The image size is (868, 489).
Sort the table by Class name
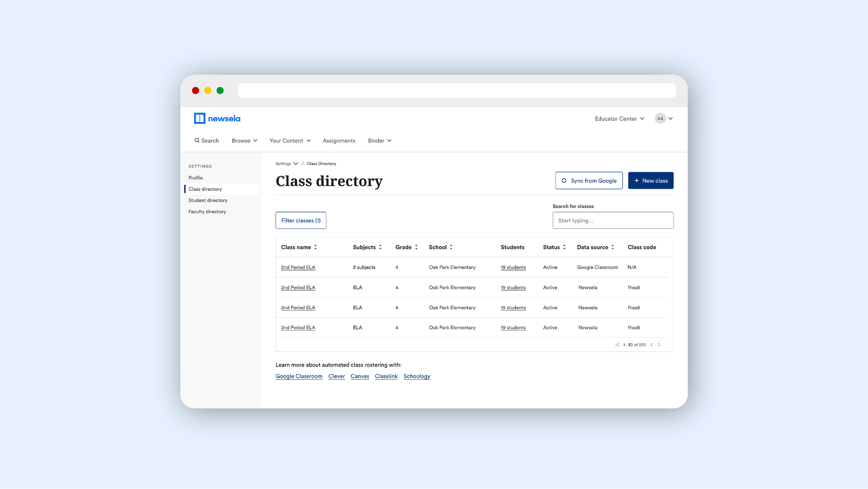click(x=315, y=247)
